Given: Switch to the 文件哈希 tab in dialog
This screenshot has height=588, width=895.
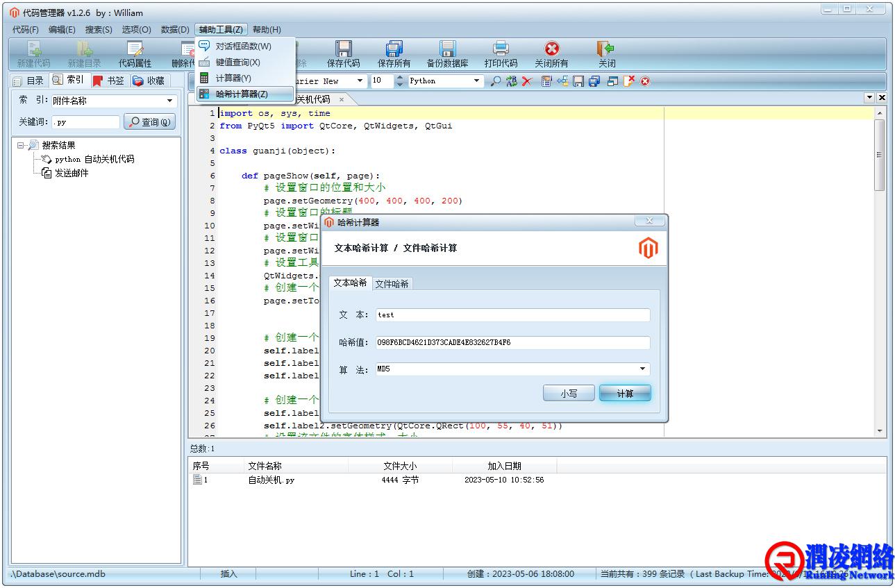Looking at the screenshot, I should click(x=392, y=284).
